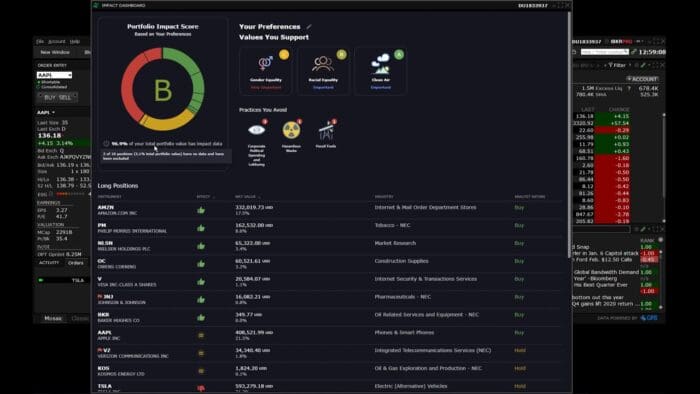This screenshot has height=394, width=700.
Task: Sort positions by the Impact column header
Action: [204, 196]
